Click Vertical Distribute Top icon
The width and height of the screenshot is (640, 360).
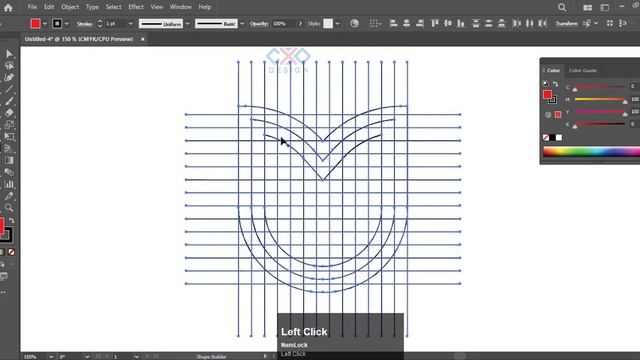pyautogui.click(x=476, y=24)
